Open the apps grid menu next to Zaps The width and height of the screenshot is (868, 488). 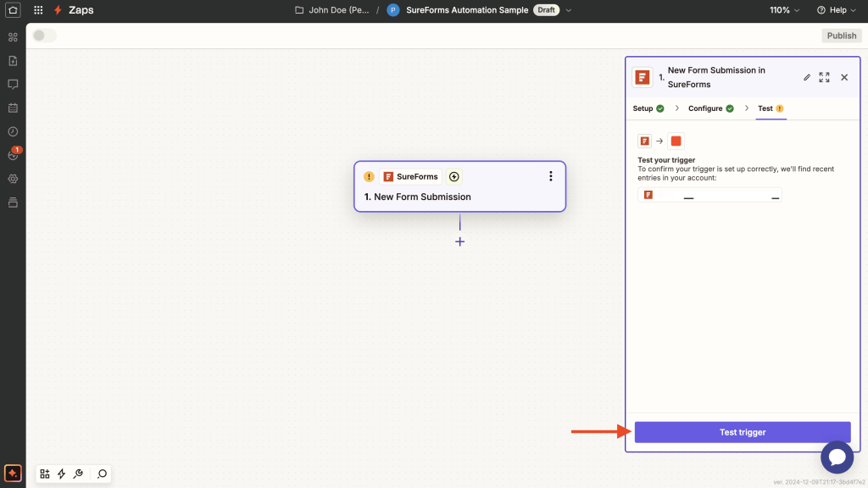point(38,10)
